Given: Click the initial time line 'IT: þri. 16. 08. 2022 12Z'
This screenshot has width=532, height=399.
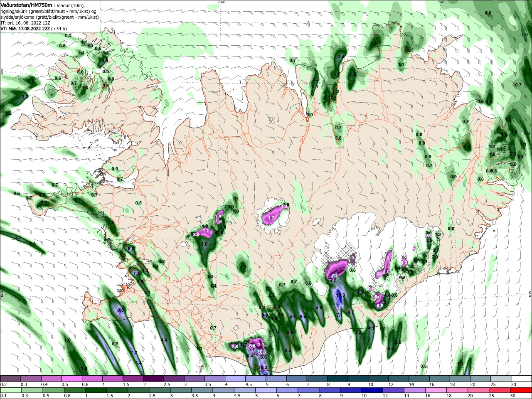Looking at the screenshot, I should click(x=26, y=23).
